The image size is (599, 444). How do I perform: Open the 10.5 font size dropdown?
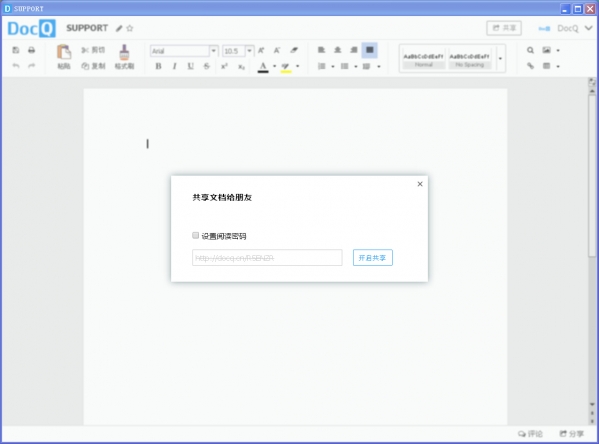point(249,50)
